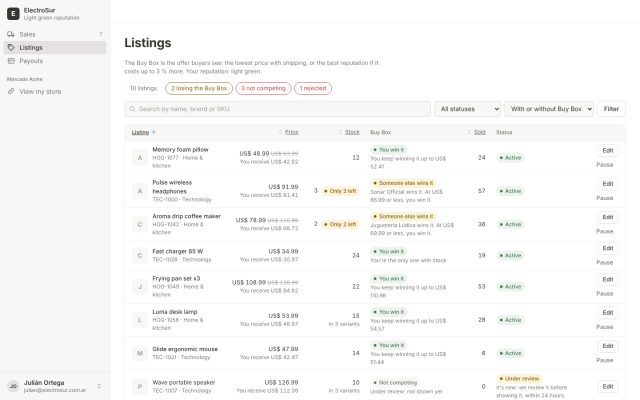The image size is (640, 400).
Task: Sort table by Stock column
Action: pos(349,132)
